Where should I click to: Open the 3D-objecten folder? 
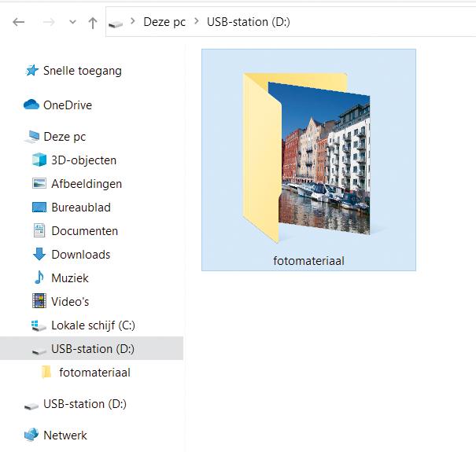(83, 160)
